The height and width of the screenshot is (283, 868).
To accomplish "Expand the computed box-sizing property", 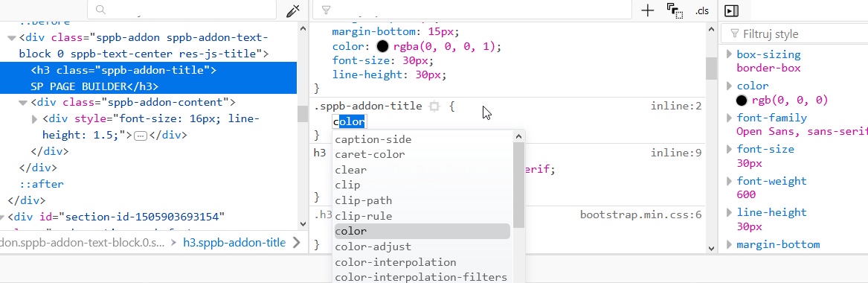I will tap(729, 54).
